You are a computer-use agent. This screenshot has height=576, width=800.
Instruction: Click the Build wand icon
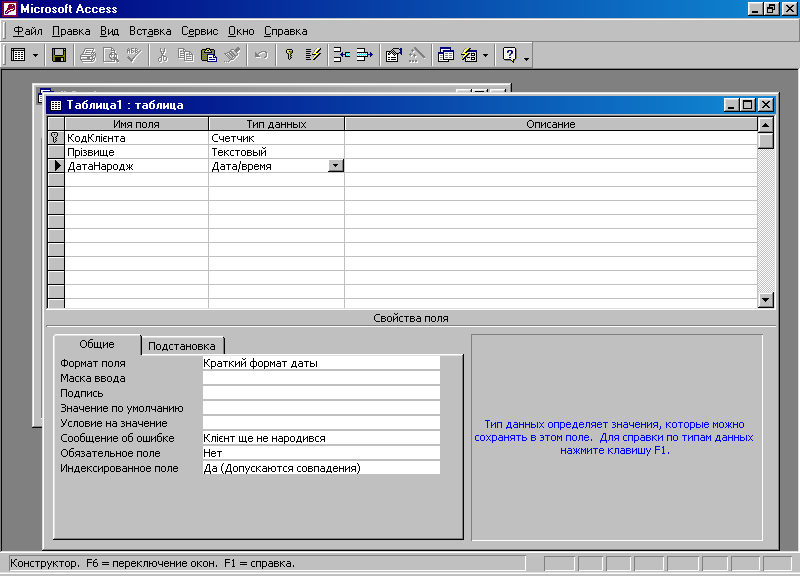416,55
